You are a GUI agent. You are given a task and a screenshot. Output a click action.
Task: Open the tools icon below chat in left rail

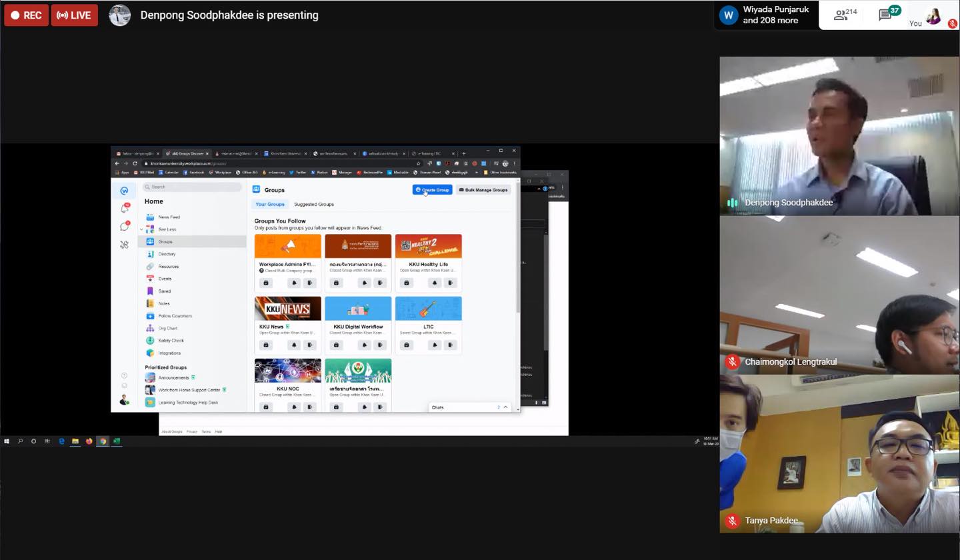124,245
